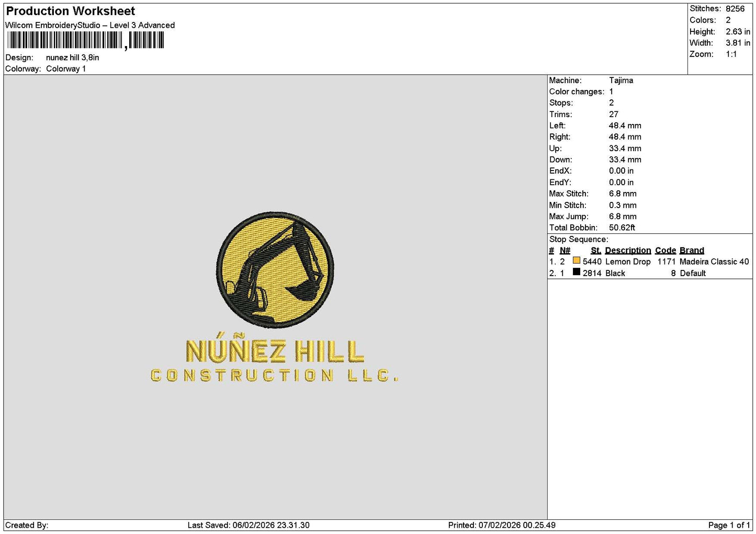Click the Zoom value 1:1
756x534 pixels.
coord(731,54)
